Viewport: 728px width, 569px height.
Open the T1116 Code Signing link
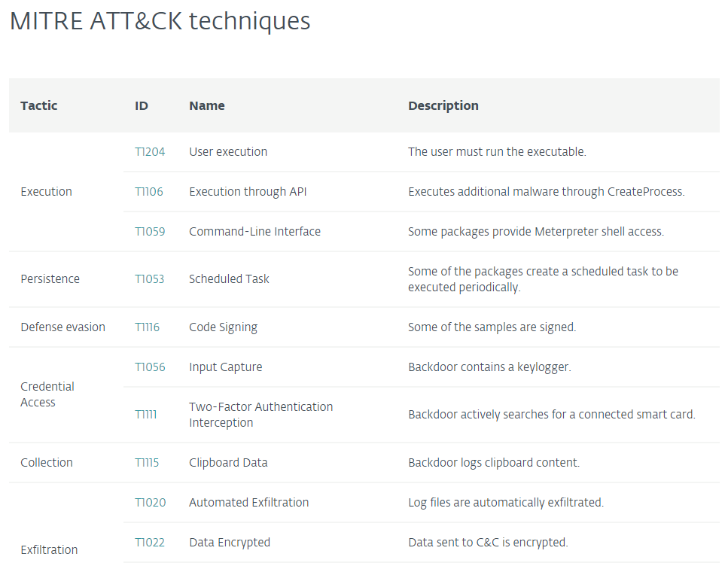(148, 327)
